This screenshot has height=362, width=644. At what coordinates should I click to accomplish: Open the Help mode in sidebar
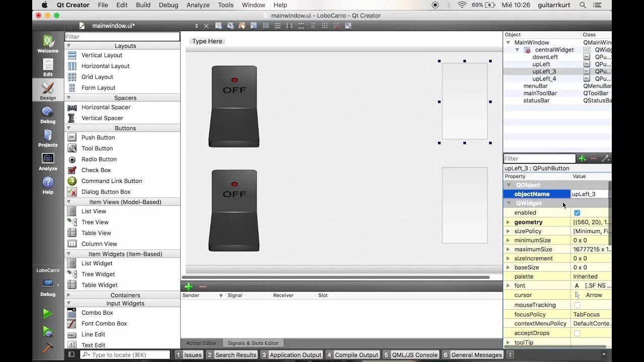pos(48,185)
